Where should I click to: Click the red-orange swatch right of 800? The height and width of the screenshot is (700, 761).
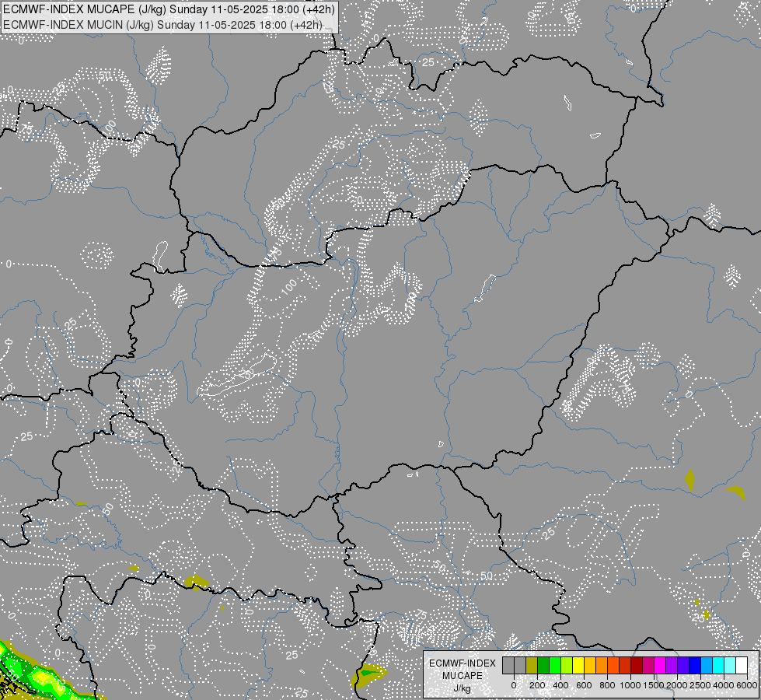(613, 665)
